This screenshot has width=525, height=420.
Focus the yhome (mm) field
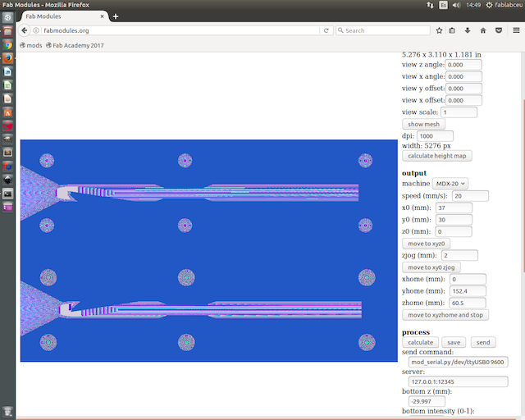[x=468, y=291]
